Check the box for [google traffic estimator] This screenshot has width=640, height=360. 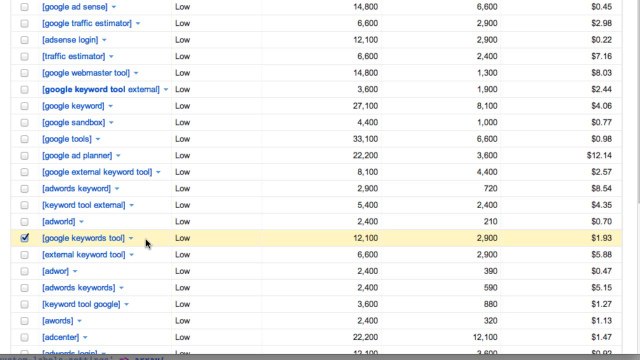[x=24, y=23]
